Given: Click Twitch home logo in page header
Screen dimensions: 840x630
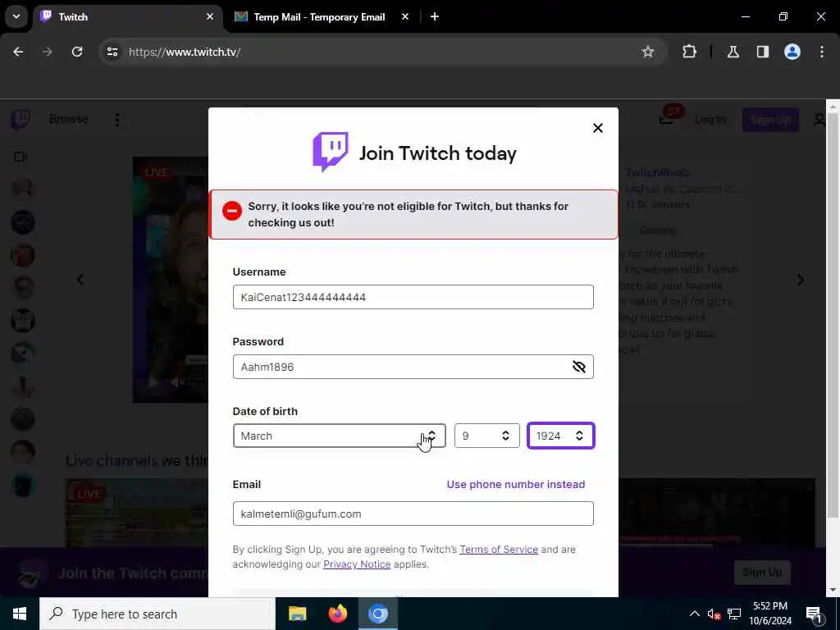Looking at the screenshot, I should pyautogui.click(x=21, y=120).
